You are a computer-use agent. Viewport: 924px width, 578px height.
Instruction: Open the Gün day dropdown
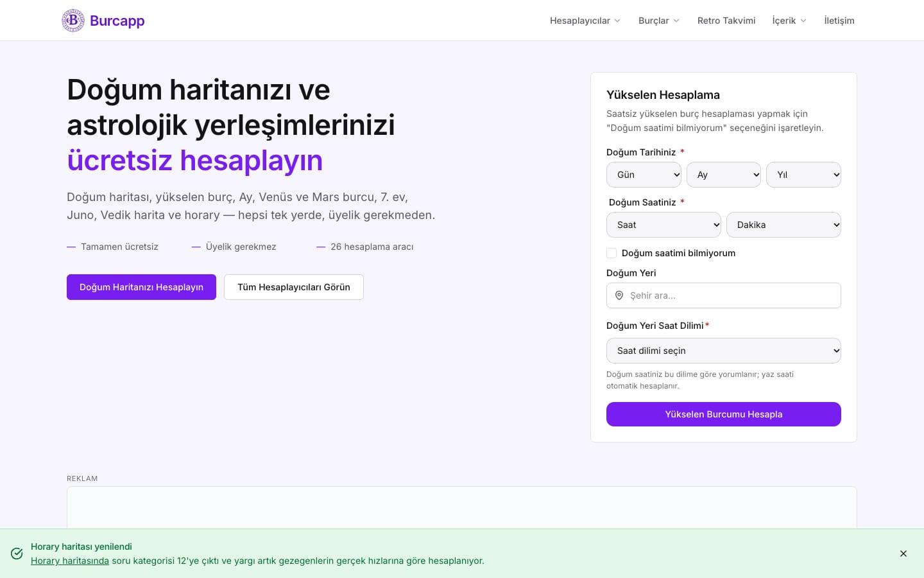click(x=644, y=175)
